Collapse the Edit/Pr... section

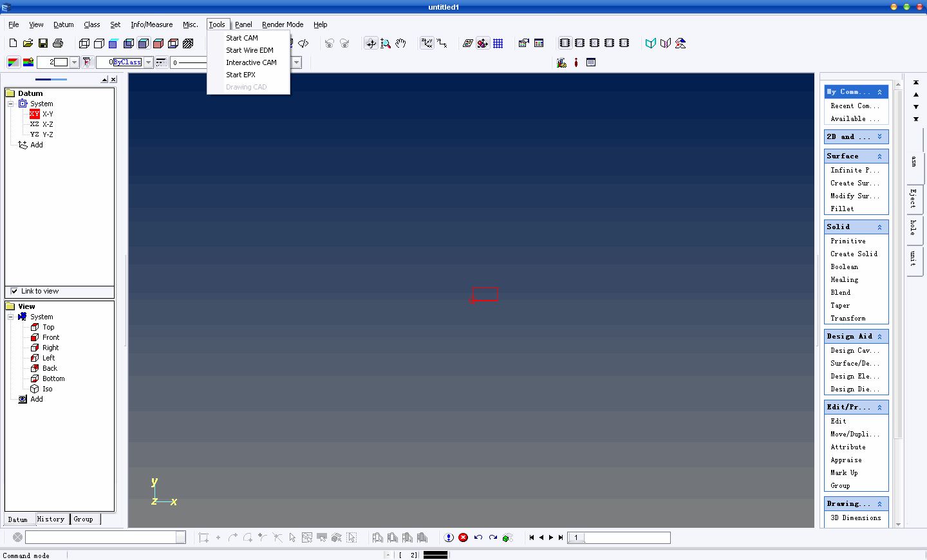[x=879, y=407]
